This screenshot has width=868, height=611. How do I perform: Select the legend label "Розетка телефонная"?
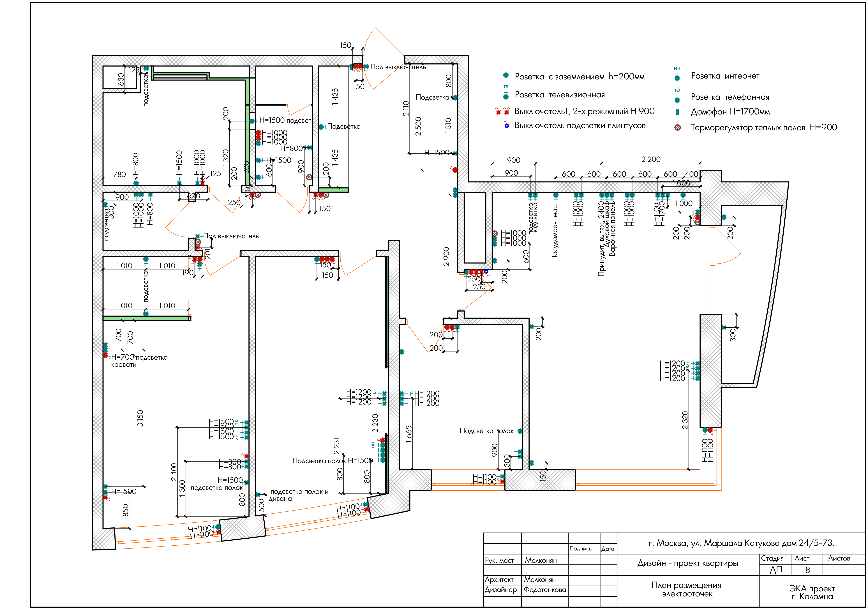point(730,97)
